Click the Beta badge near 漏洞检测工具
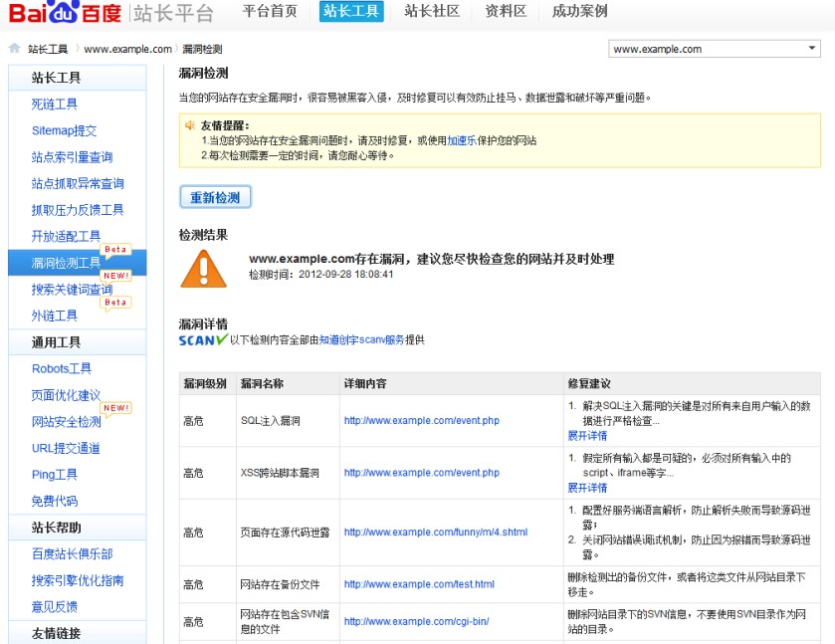Screen dimensions: 835x644 (x=116, y=250)
